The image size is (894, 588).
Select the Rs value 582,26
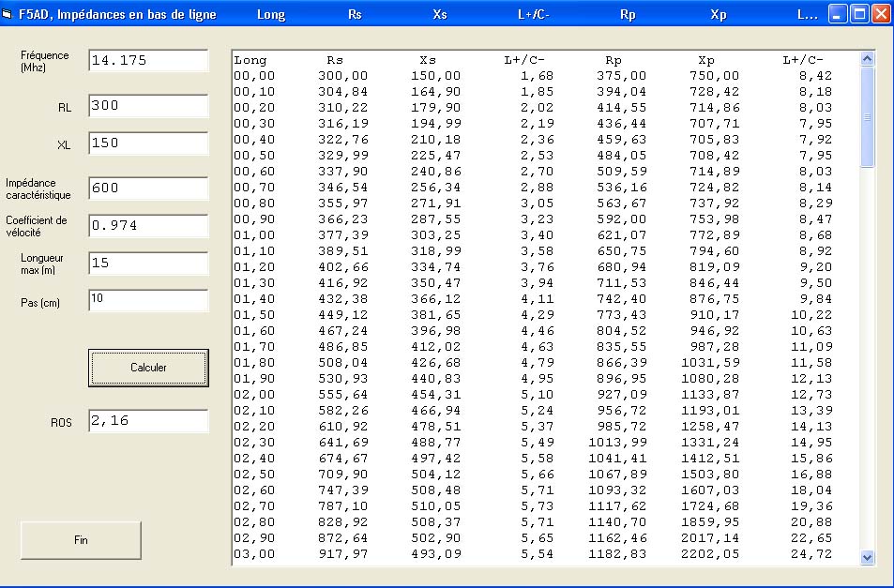point(343,411)
